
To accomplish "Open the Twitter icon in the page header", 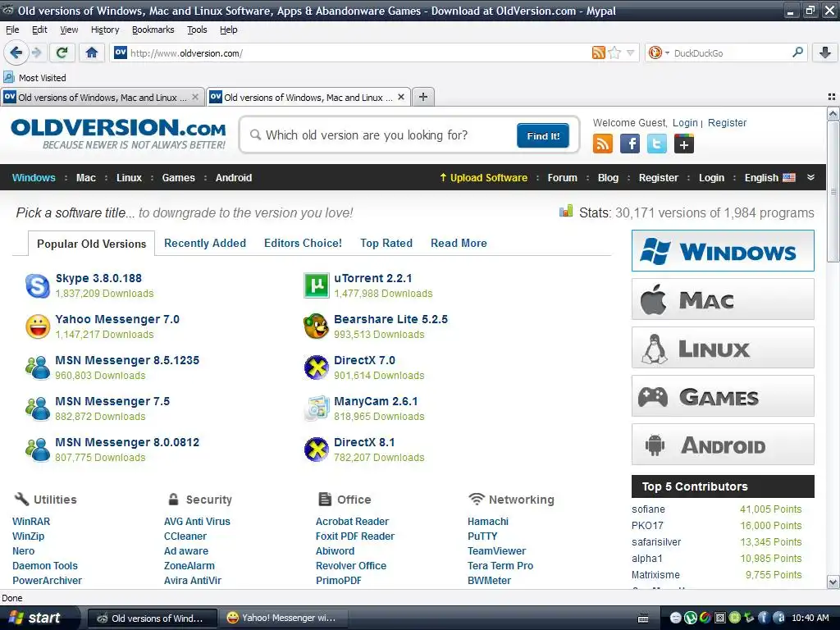I will point(657,144).
